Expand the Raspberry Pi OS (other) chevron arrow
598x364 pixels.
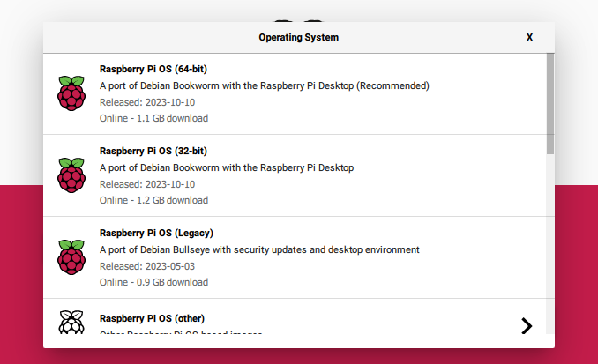[527, 326]
